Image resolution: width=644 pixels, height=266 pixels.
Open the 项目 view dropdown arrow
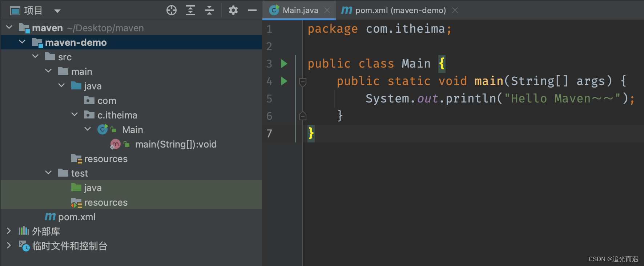(57, 11)
